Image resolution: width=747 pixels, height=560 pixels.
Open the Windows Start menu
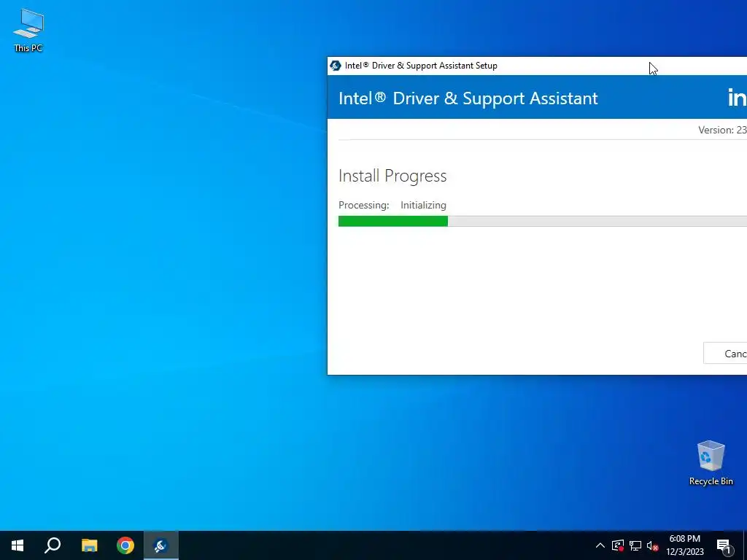pos(18,545)
